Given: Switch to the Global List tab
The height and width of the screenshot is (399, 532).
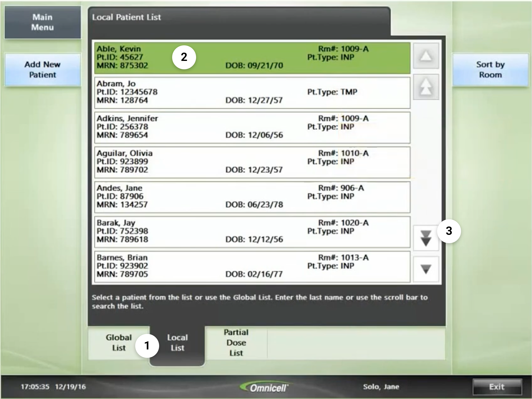Looking at the screenshot, I should (x=119, y=343).
